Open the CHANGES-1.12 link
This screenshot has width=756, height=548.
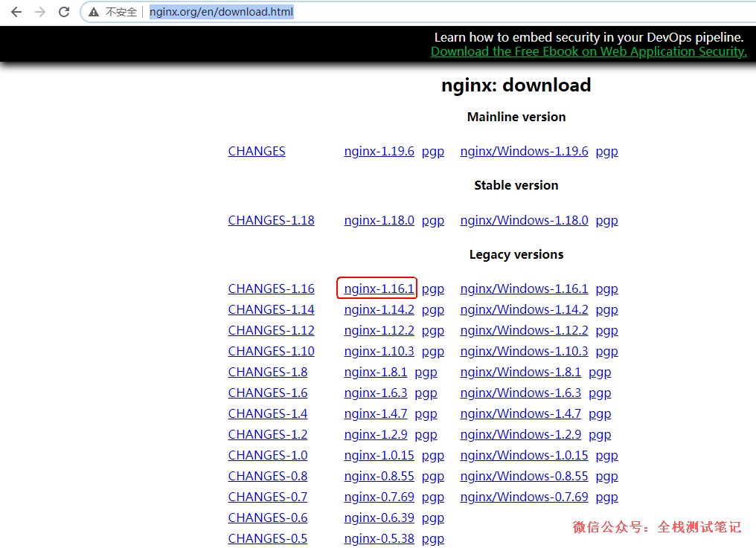271,330
